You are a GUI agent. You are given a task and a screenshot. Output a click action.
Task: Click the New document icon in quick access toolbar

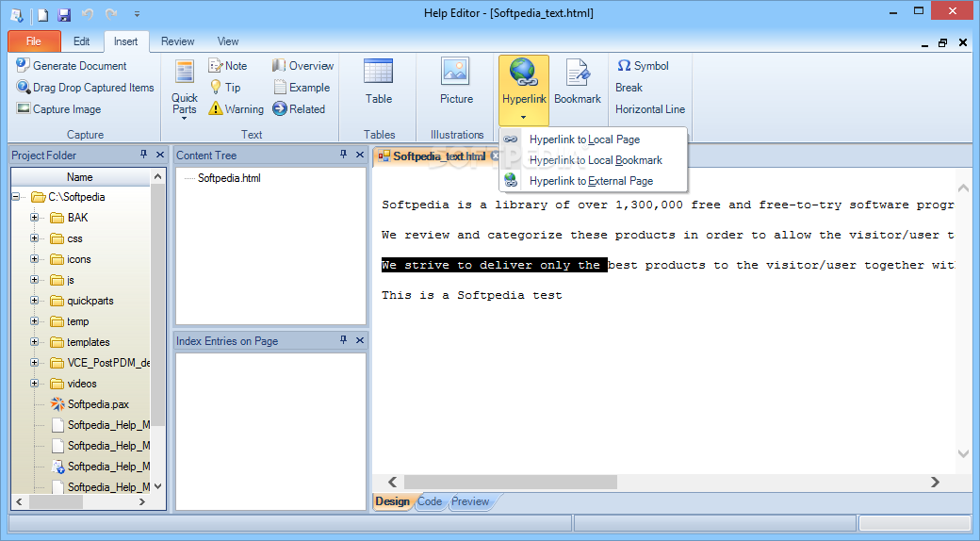(42, 14)
